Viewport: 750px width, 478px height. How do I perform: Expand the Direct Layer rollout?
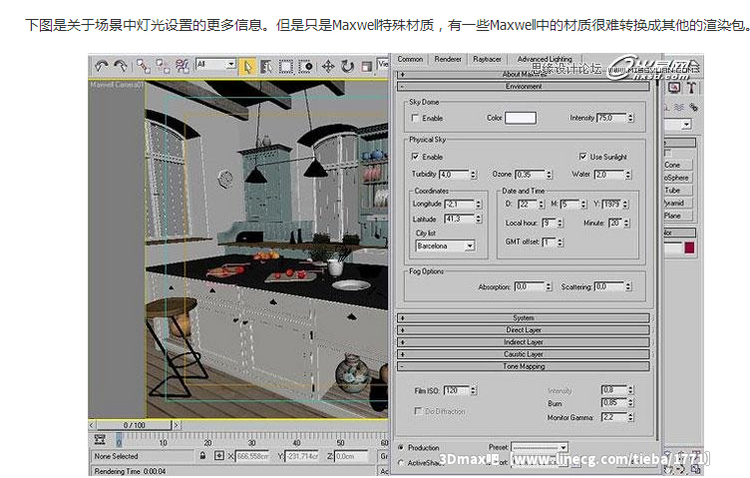click(524, 330)
